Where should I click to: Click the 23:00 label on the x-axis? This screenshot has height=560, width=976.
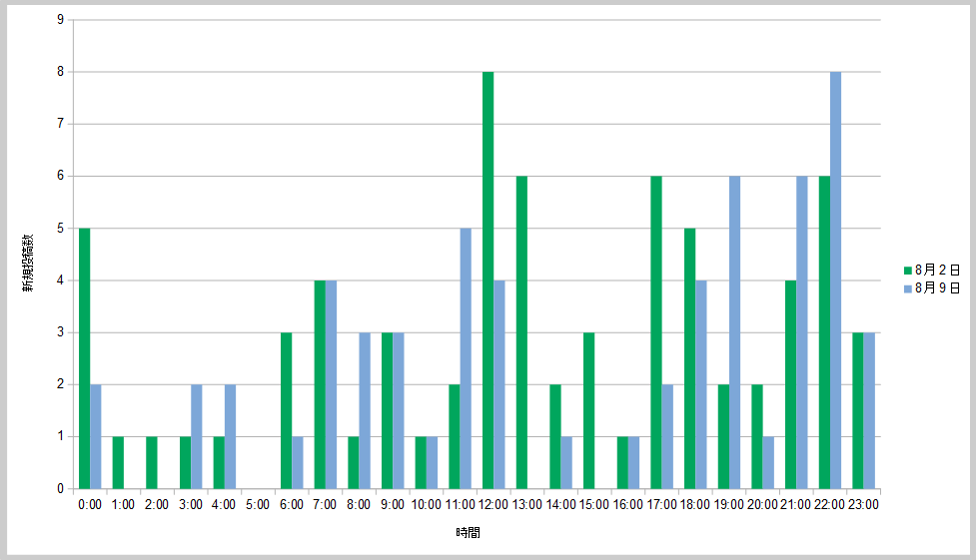click(863, 505)
